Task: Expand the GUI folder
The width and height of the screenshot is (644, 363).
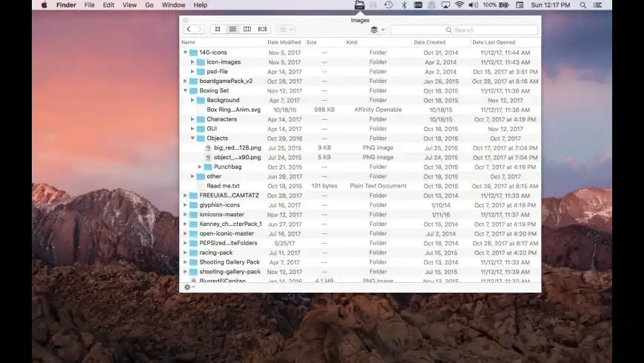Action: (192, 129)
